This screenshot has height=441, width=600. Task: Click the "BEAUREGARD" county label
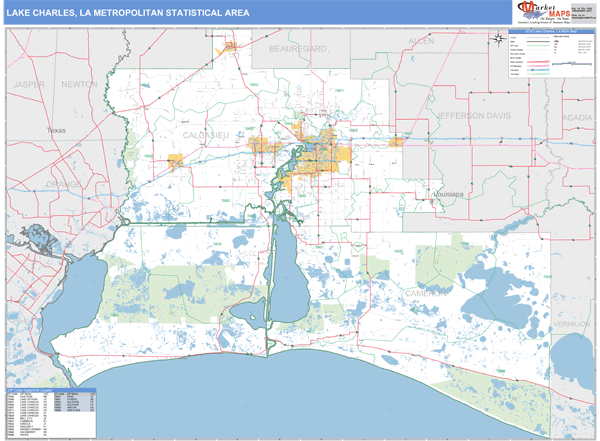click(298, 49)
